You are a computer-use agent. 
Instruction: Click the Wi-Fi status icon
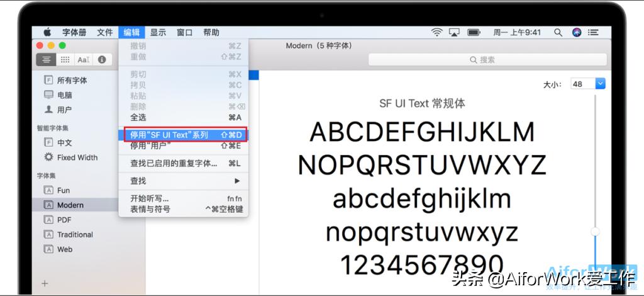pos(436,32)
